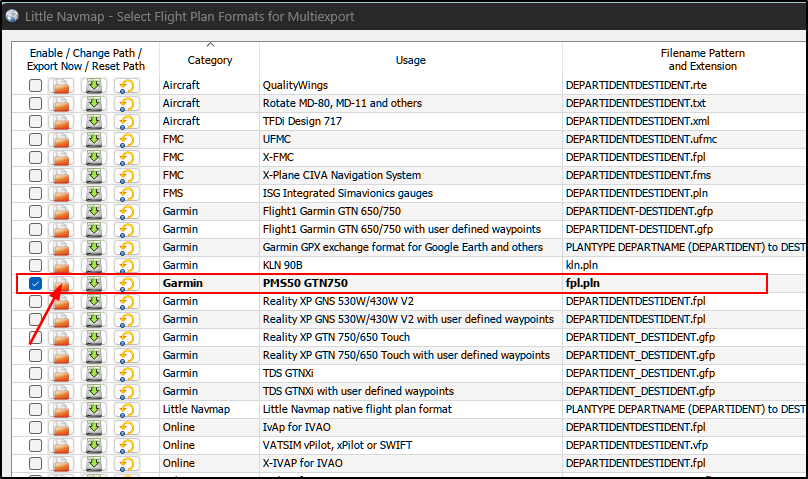Image resolution: width=808 pixels, height=479 pixels.
Task: Select DEPARTIDENTDESTIDENT.rte cell
Action: pyautogui.click(x=685, y=85)
